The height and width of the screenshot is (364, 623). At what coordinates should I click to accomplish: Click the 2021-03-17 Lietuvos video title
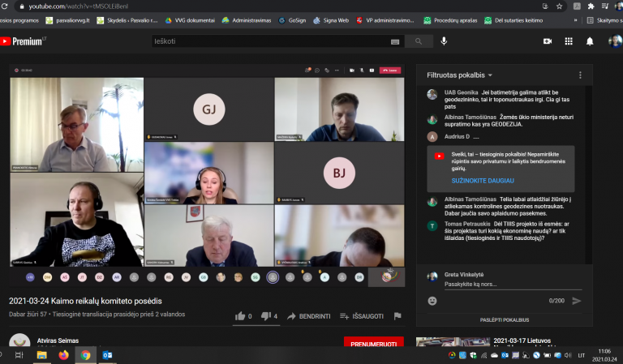pyautogui.click(x=522, y=340)
